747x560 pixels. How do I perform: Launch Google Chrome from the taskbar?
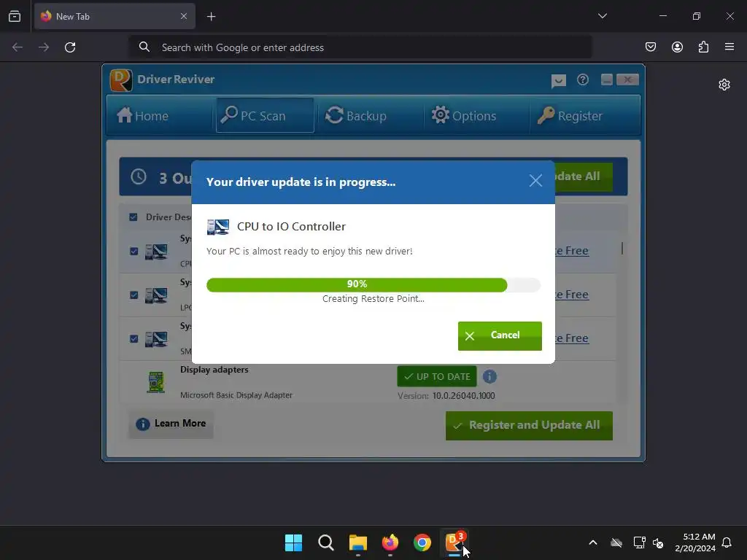[x=422, y=542]
